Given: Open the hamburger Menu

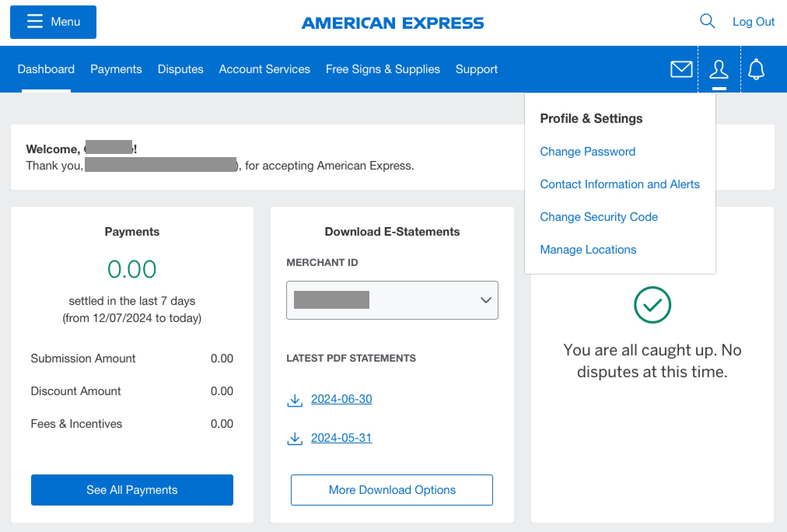Looking at the screenshot, I should click(53, 22).
